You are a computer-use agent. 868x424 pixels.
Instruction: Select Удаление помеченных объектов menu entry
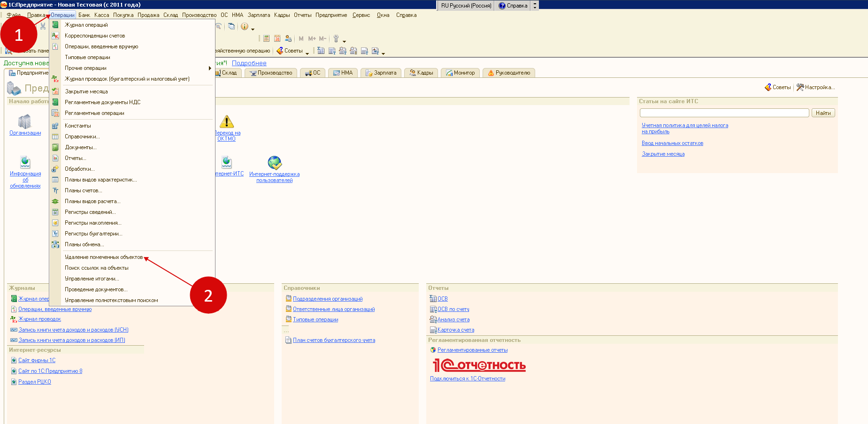point(104,257)
